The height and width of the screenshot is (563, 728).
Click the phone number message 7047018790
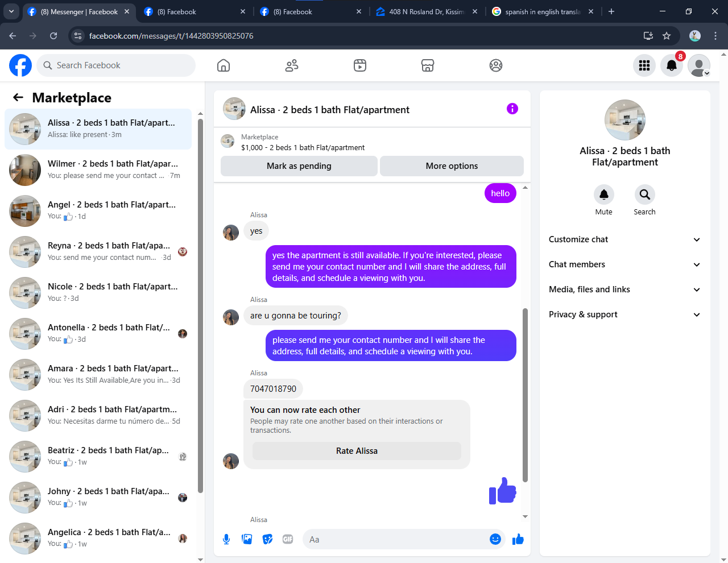(x=273, y=389)
